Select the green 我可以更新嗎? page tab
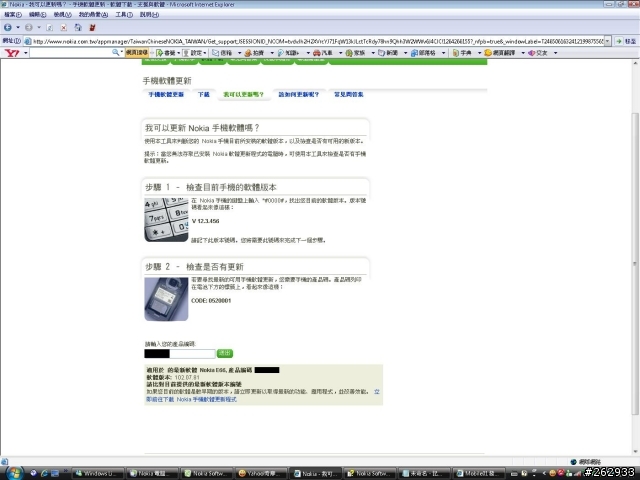 244,94
